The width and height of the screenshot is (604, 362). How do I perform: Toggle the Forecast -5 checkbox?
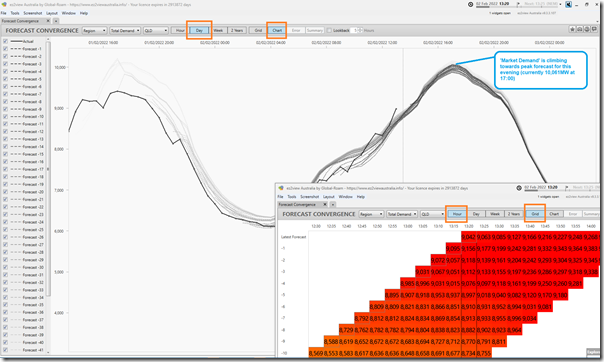[5, 79]
